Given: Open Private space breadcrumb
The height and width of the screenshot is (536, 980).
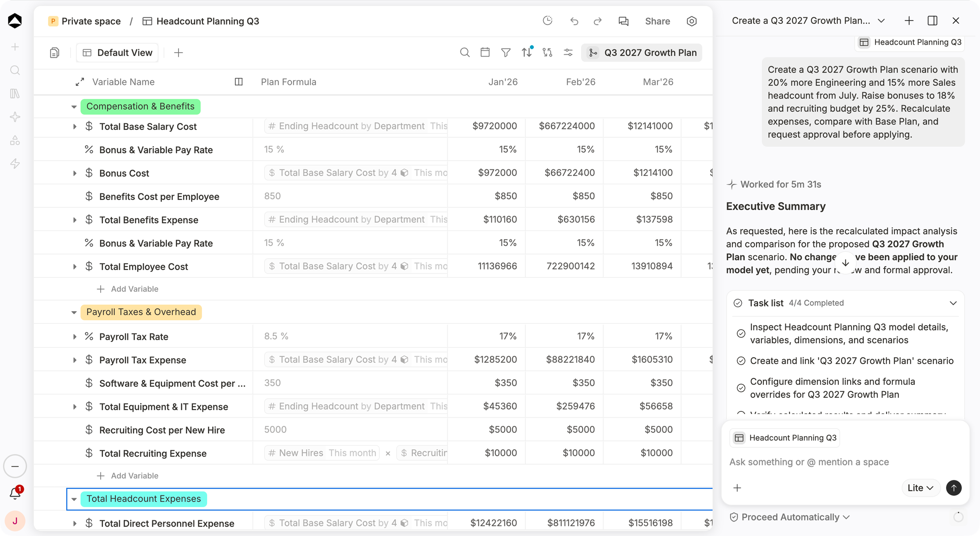Looking at the screenshot, I should [x=84, y=21].
